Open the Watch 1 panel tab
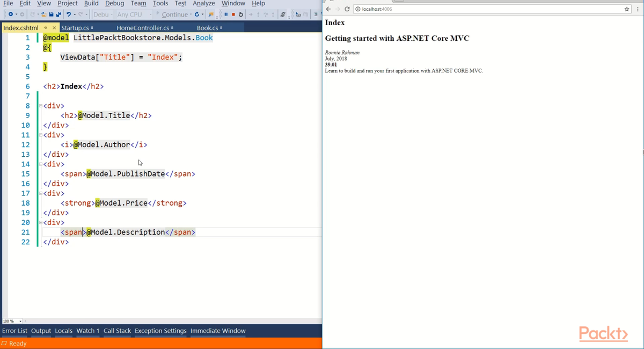The height and width of the screenshot is (349, 644). click(x=87, y=331)
